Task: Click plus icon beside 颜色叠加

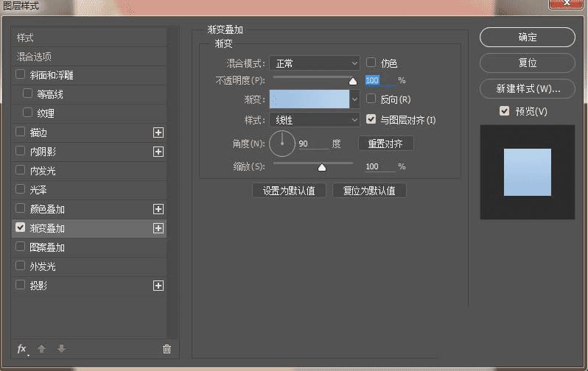Action: 158,209
